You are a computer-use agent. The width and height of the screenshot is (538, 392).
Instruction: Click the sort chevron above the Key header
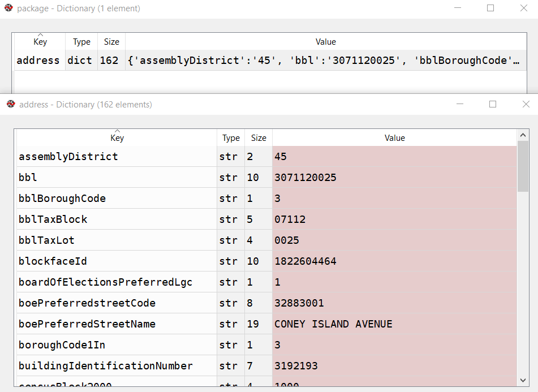coord(117,132)
